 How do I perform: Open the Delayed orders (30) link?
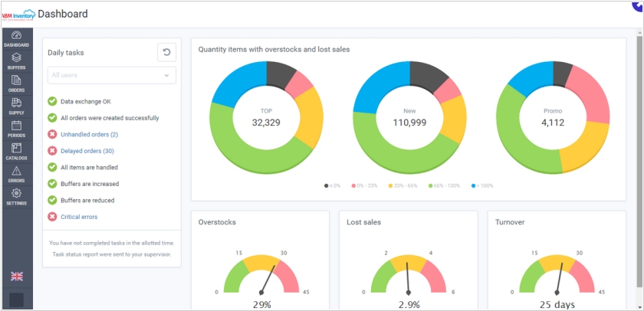click(87, 151)
